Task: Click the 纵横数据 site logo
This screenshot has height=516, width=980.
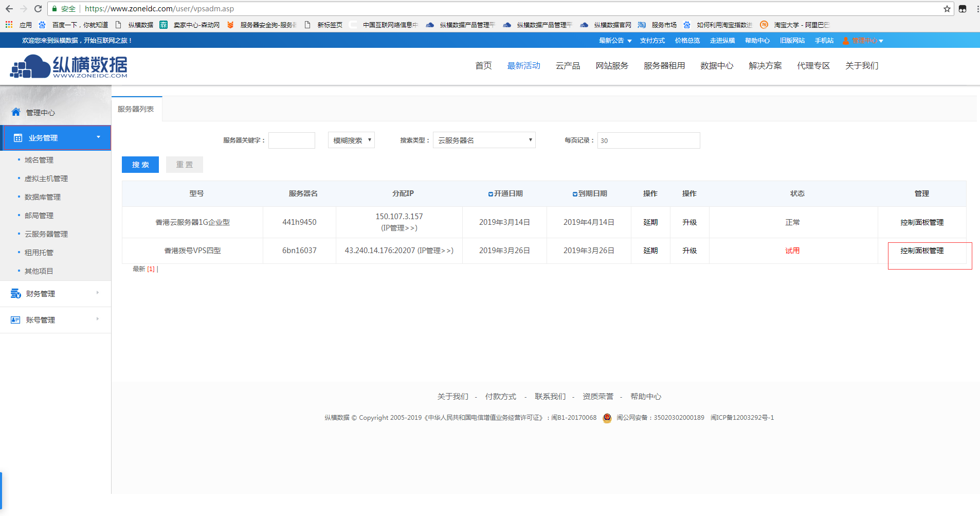Action: (x=68, y=66)
